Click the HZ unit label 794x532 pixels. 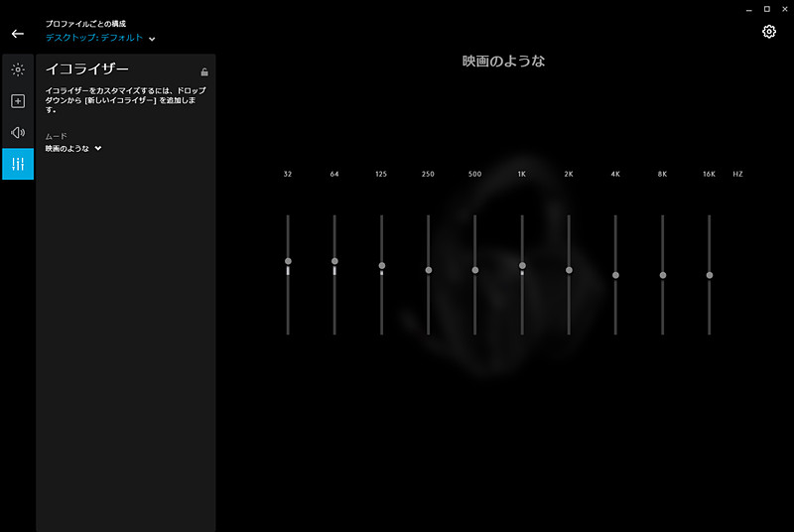737,174
